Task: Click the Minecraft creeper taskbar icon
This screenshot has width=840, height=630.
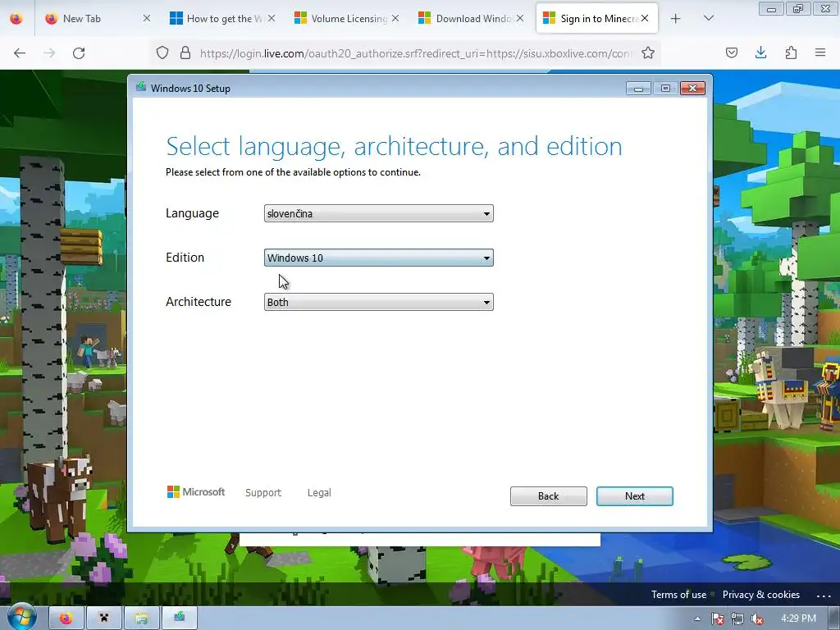Action: 104,619
